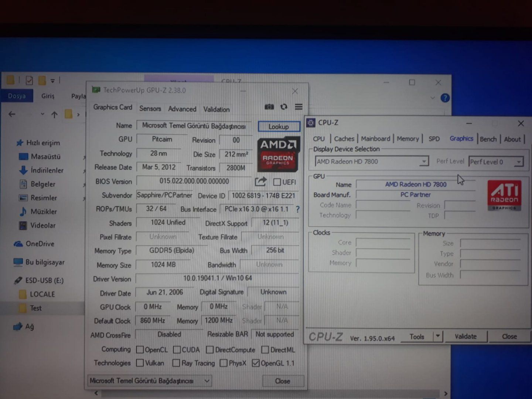The height and width of the screenshot is (399, 532).
Task: Open the CPU-Z About tab
Action: tap(512, 139)
